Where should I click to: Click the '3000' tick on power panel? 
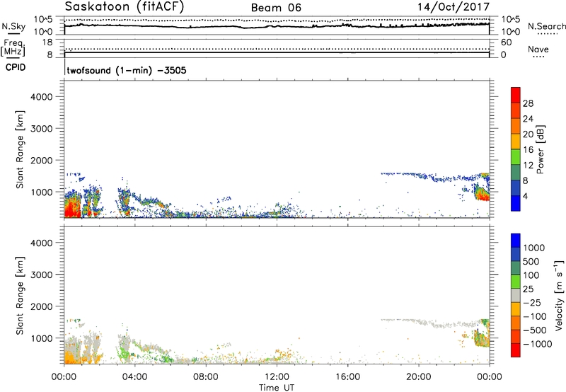[41, 129]
